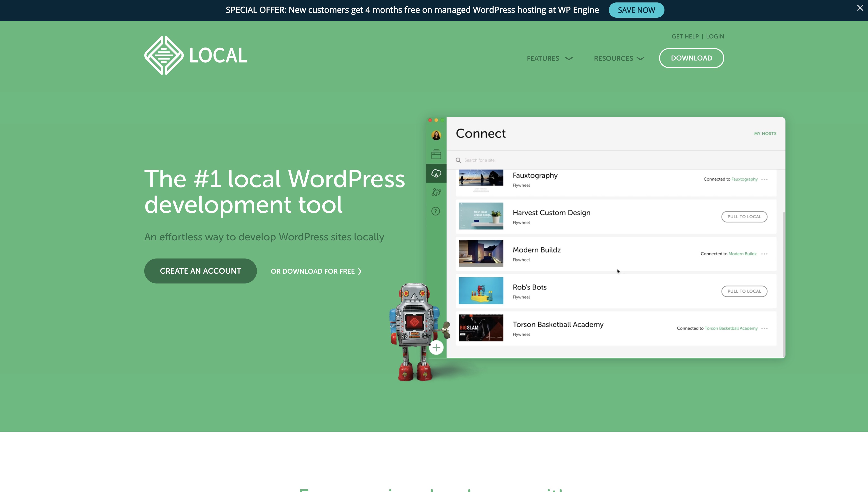Click the Torson Basketball Academy thumbnail

481,328
